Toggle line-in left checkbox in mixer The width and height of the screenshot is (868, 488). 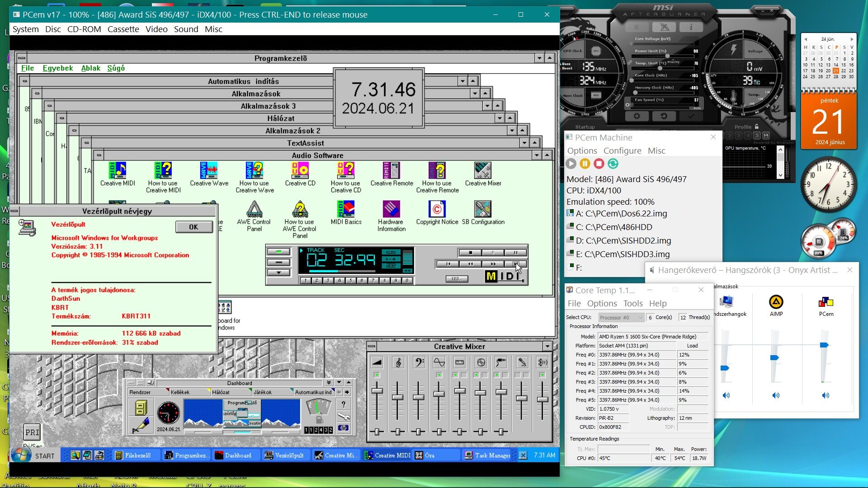pos(497,375)
